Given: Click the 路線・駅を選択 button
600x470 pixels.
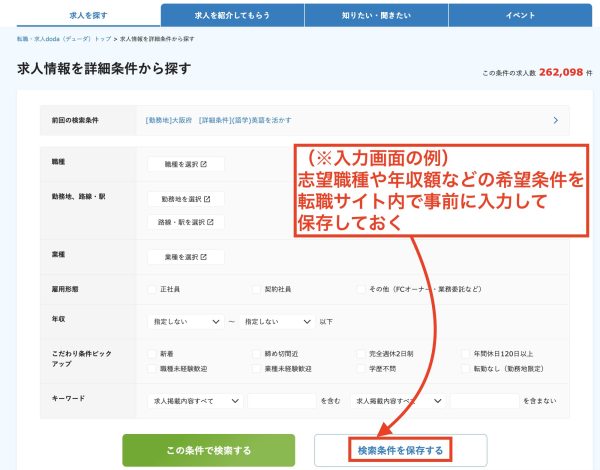Looking at the screenshot, I should (x=186, y=222).
